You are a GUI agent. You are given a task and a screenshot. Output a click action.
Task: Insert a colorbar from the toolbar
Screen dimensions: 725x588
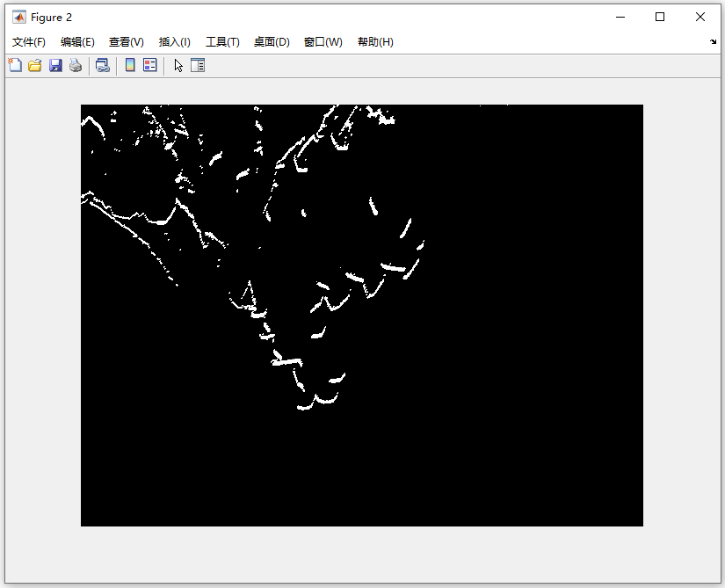tap(130, 65)
